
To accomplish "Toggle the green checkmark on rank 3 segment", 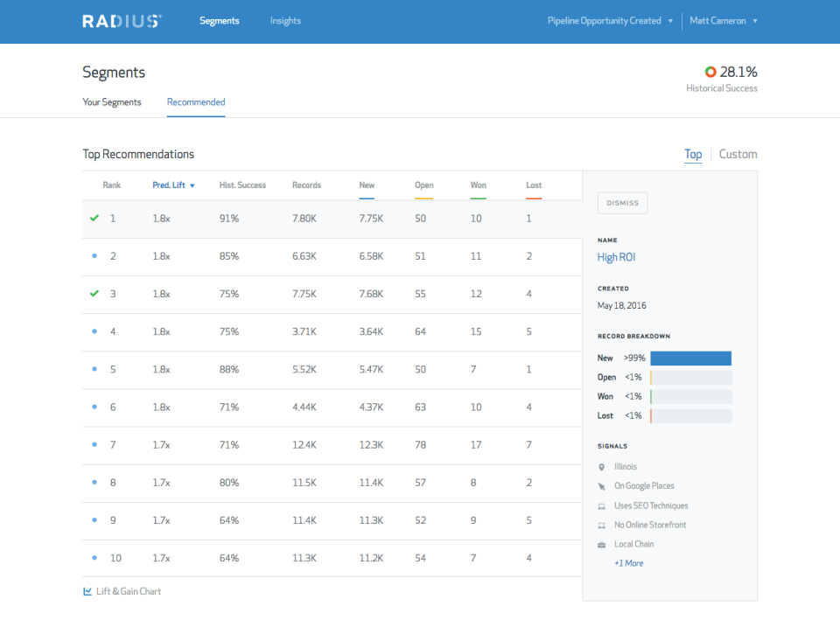I will point(94,293).
